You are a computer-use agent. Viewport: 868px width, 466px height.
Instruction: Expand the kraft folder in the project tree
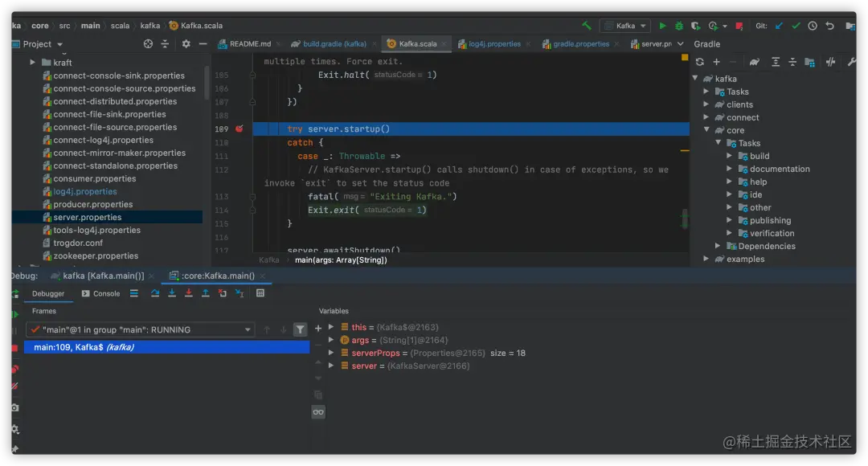pos(33,63)
